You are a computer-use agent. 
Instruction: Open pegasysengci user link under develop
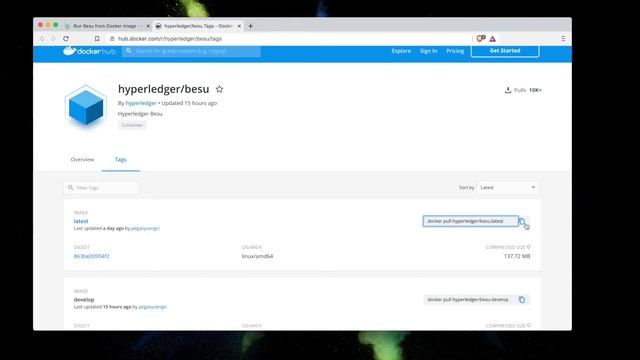(x=153, y=307)
